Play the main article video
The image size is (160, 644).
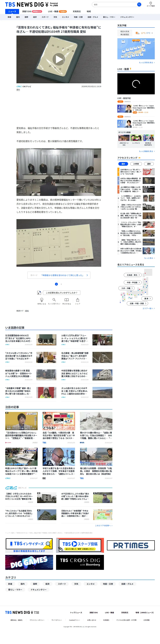click(x=59, y=59)
